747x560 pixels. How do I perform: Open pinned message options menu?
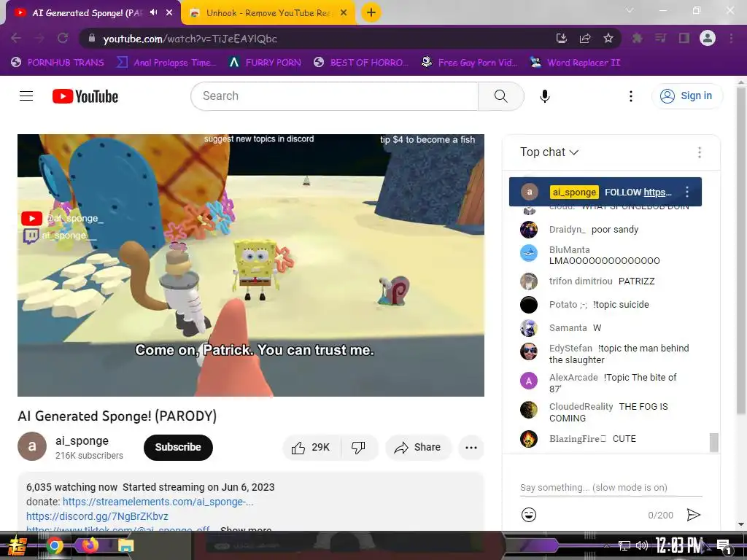point(687,192)
